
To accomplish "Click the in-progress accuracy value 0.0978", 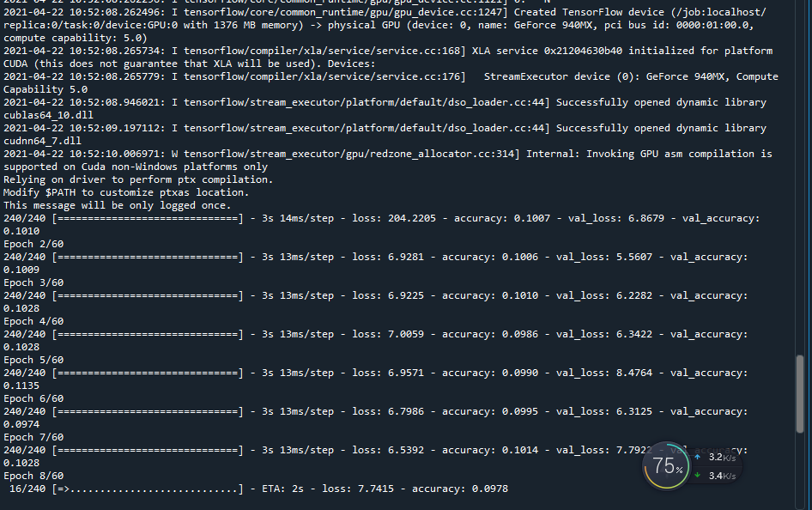I will point(490,489).
